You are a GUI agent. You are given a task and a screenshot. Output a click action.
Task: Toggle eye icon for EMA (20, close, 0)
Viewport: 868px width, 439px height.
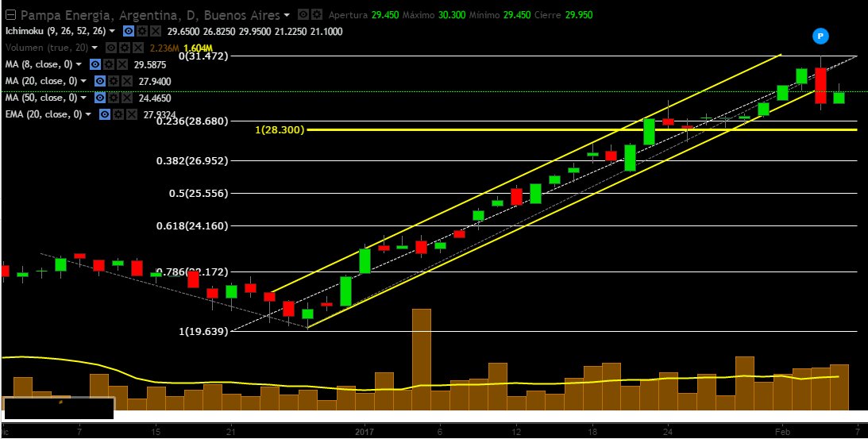click(105, 114)
